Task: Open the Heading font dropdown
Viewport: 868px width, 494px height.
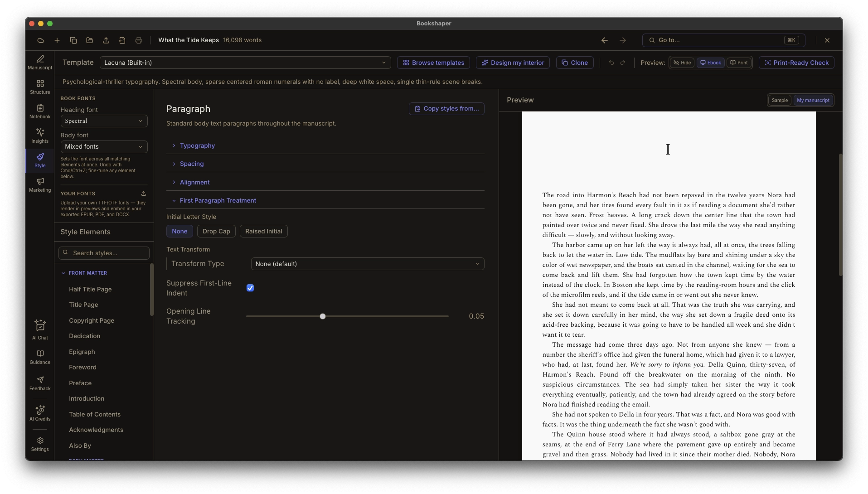Action: [x=104, y=121]
